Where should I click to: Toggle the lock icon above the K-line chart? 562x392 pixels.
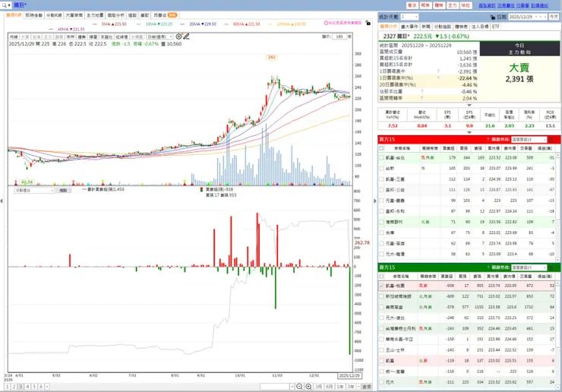point(368,23)
